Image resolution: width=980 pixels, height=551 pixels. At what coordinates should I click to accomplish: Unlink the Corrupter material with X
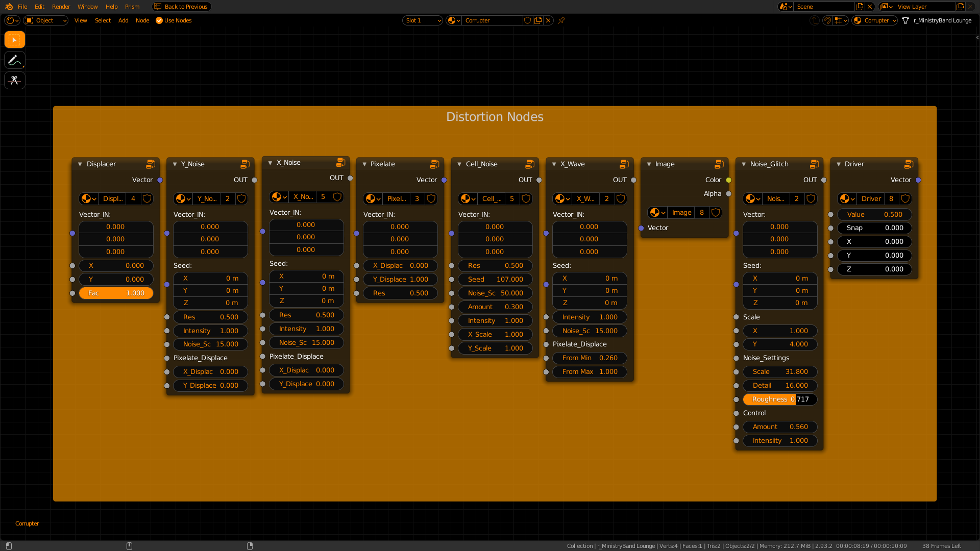[x=548, y=20]
